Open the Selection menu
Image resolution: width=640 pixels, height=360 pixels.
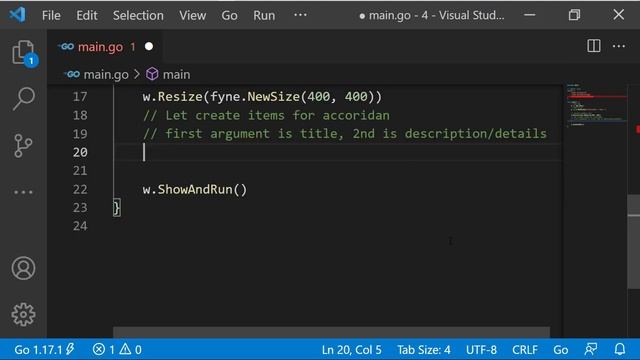pos(138,16)
